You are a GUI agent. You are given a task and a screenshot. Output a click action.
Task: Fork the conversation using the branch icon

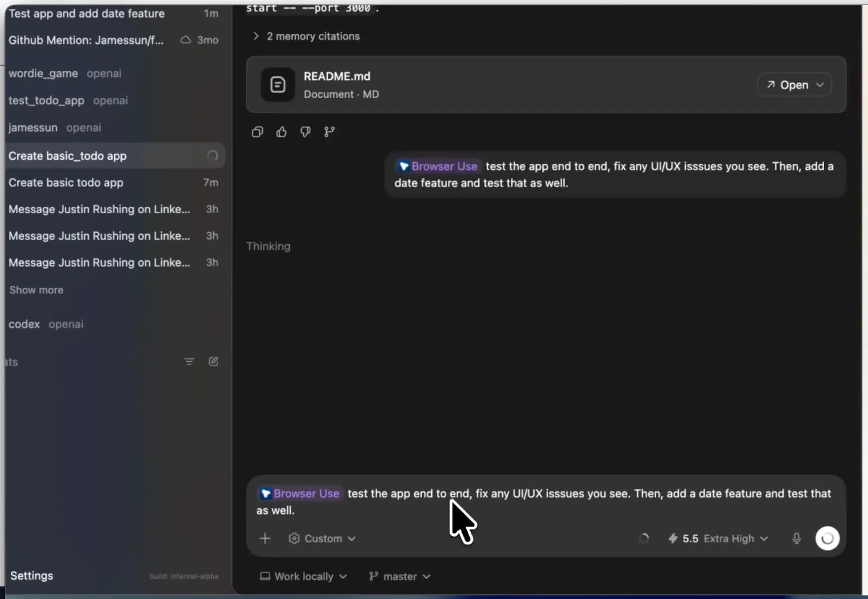pyautogui.click(x=329, y=131)
